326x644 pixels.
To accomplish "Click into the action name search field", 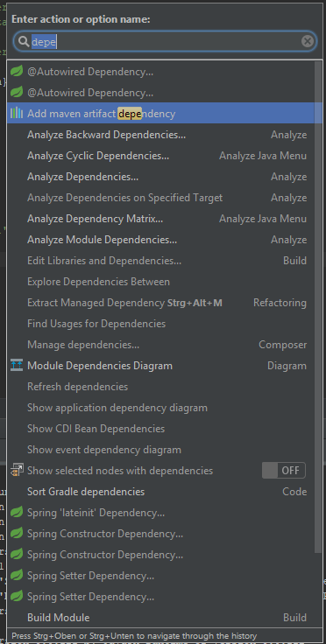I will click(x=165, y=41).
